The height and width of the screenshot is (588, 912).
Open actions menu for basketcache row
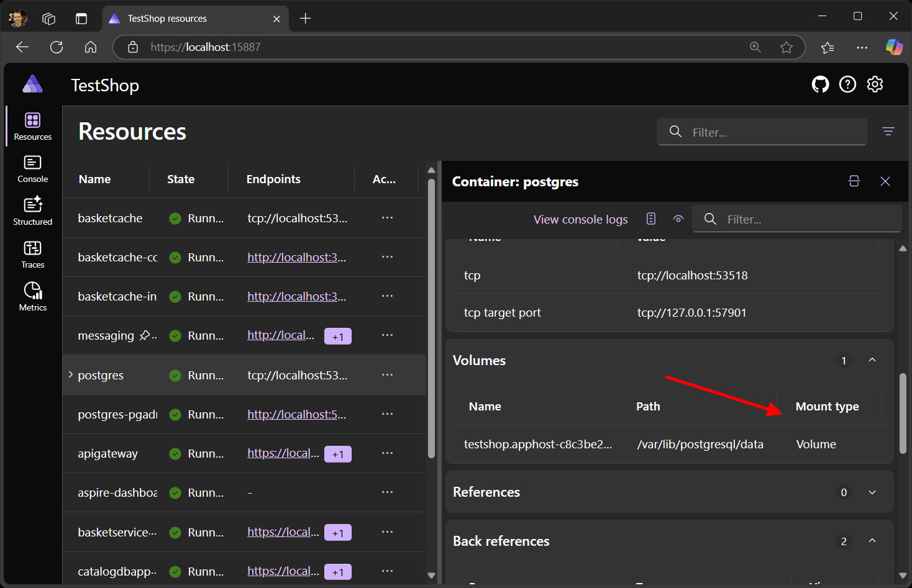pyautogui.click(x=388, y=218)
